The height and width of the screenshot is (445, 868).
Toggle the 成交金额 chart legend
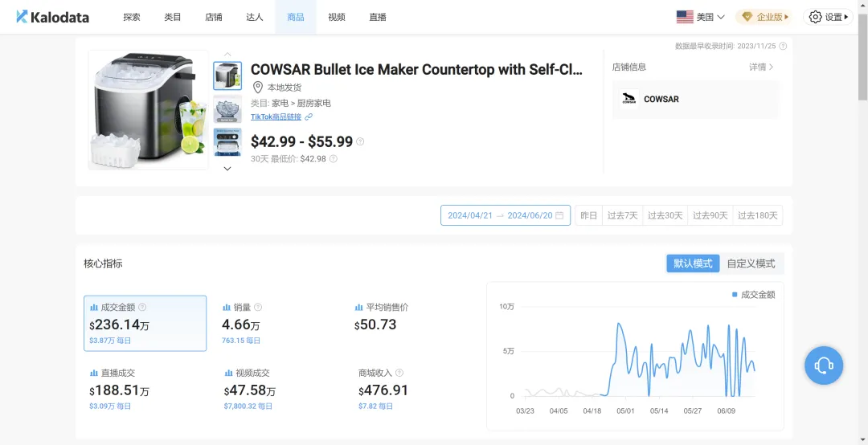tap(753, 295)
